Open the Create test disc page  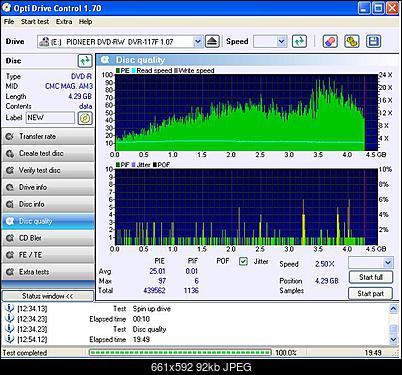click(x=48, y=153)
